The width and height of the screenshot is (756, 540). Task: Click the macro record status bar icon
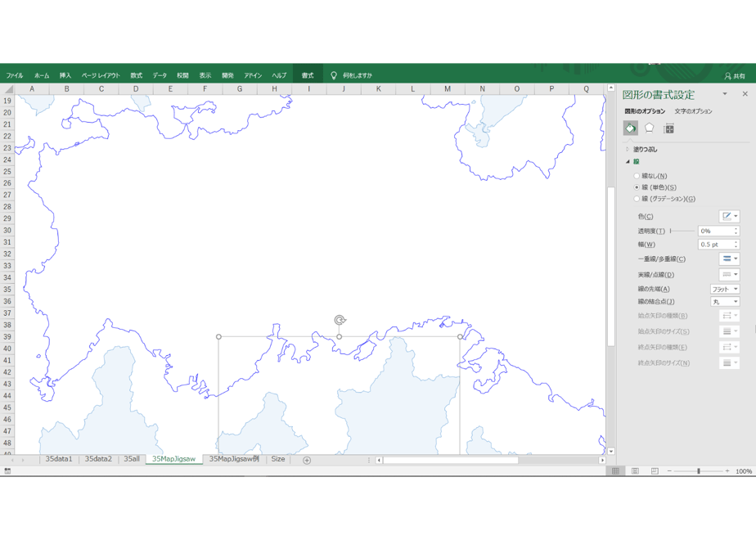pyautogui.click(x=7, y=471)
